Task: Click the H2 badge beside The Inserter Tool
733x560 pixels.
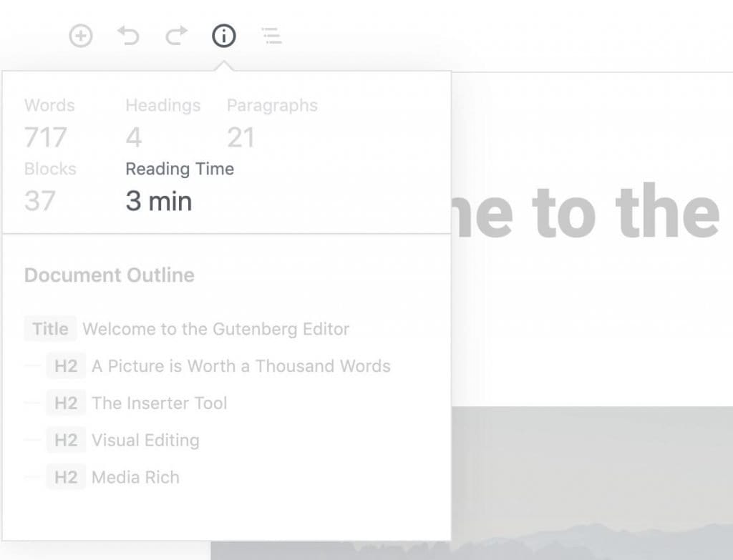Action: pyautogui.click(x=66, y=403)
